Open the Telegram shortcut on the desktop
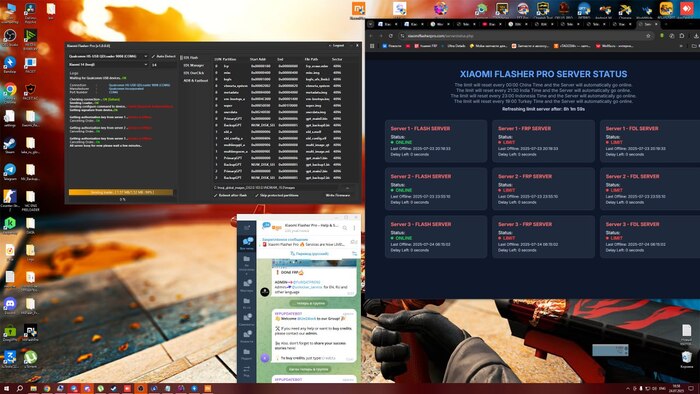The width and height of the screenshot is (700, 394). 10,172
